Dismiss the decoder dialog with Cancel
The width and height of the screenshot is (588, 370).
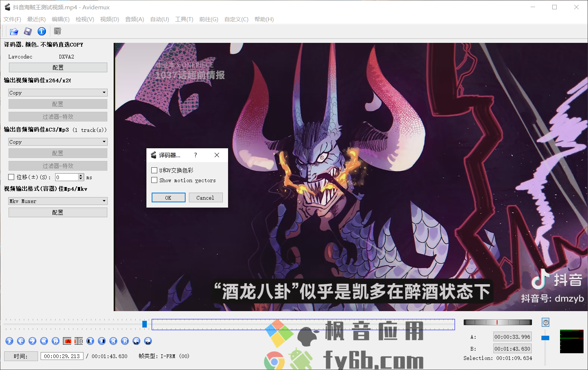point(206,197)
